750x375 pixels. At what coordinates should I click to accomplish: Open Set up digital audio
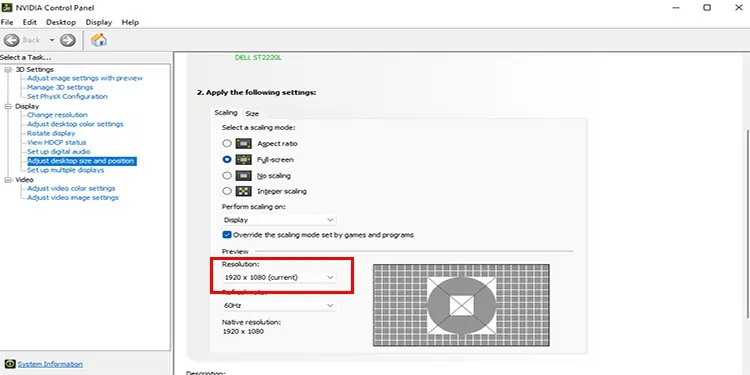58,151
